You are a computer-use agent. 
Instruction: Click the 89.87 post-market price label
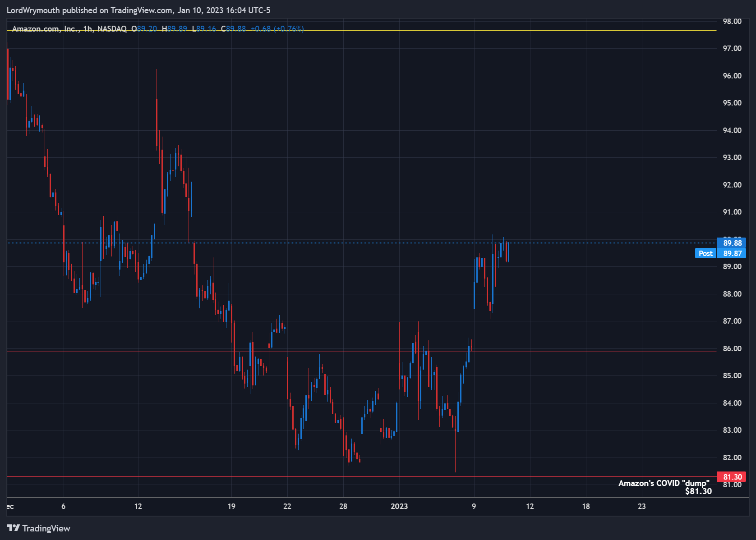(x=732, y=253)
